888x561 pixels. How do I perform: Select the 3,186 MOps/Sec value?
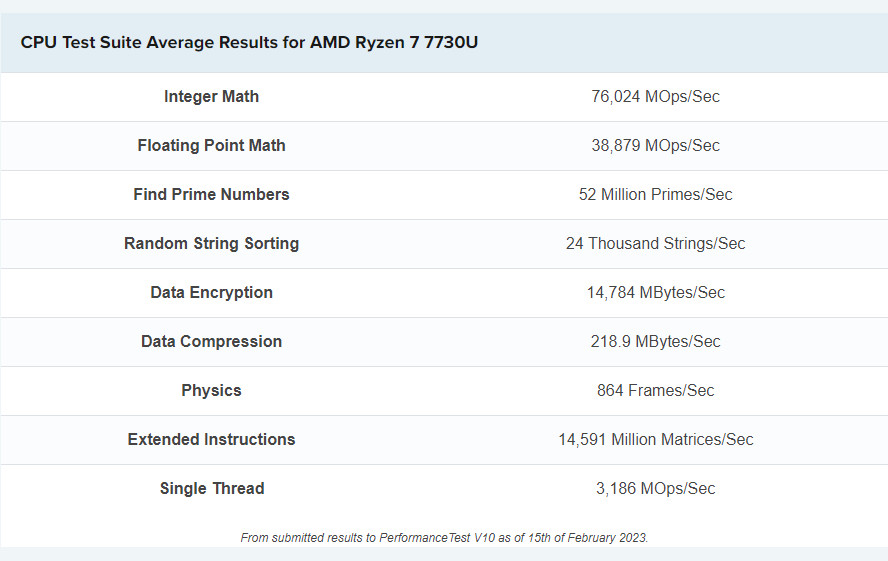(x=655, y=489)
